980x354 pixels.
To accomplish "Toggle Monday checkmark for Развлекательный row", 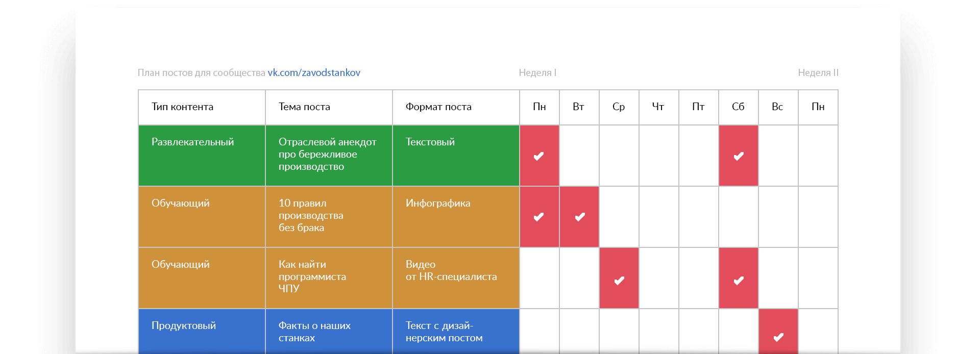I will click(539, 156).
